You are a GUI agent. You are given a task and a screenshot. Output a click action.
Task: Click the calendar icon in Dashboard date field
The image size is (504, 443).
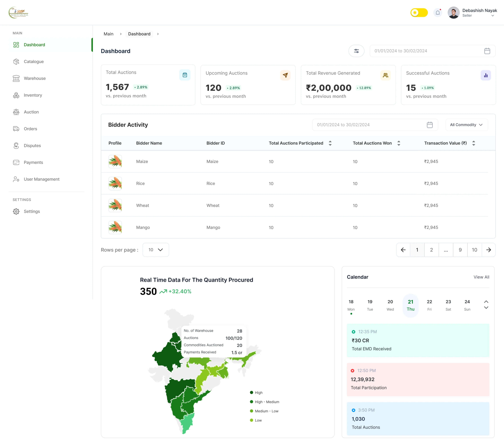click(x=487, y=51)
